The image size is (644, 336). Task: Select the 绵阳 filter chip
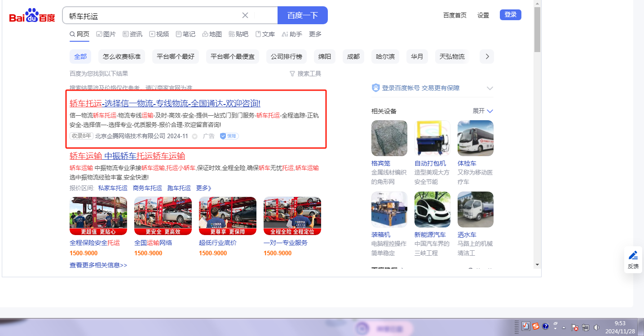click(325, 57)
